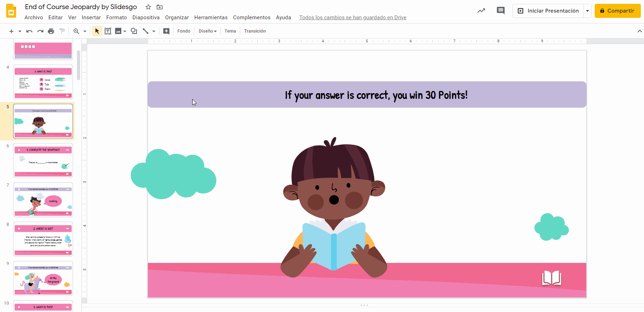Select slide 6 Complete the Sentence thumbnail
The height and width of the screenshot is (312, 644).
pos(43,160)
